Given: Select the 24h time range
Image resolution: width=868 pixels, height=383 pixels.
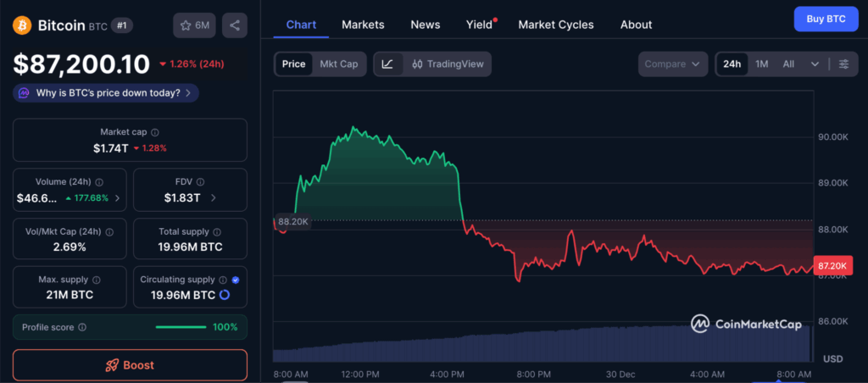Looking at the screenshot, I should point(732,64).
